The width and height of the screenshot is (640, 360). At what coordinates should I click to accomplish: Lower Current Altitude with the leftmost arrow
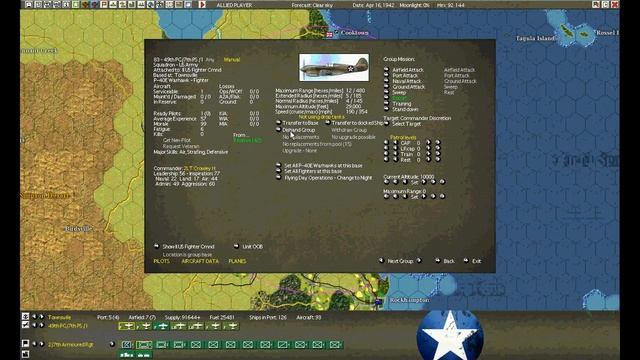(x=386, y=182)
